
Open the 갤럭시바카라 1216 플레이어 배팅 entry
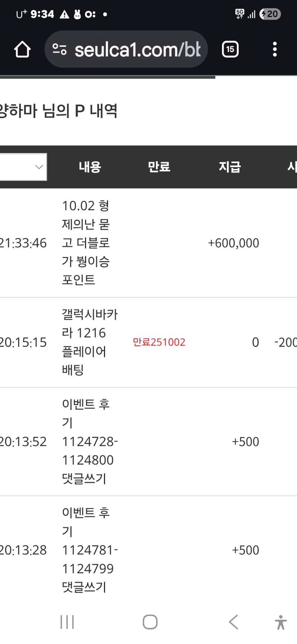pyautogui.click(x=89, y=342)
